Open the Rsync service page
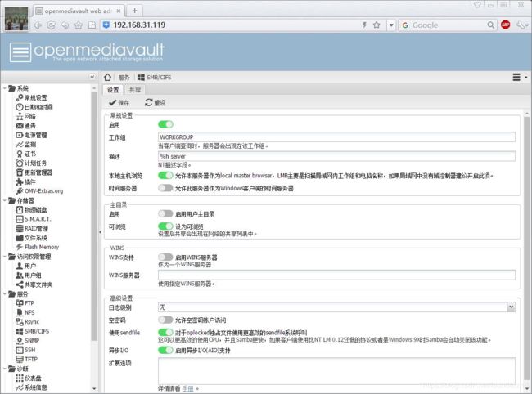Image resolution: width=532 pixels, height=394 pixels. click(x=28, y=322)
